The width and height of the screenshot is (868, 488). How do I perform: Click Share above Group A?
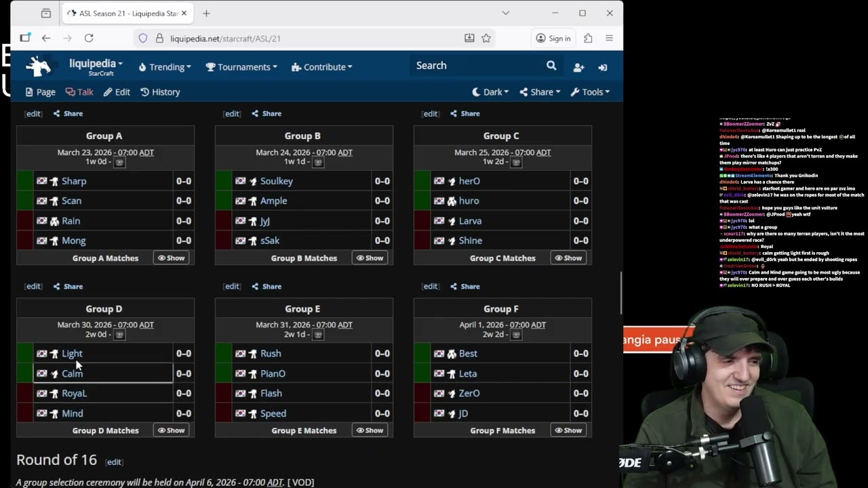pyautogui.click(x=68, y=114)
